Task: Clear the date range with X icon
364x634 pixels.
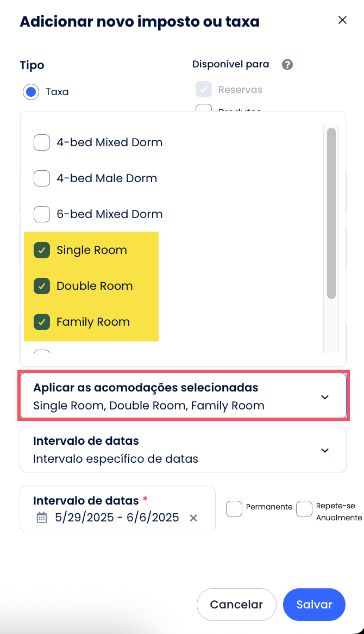Action: click(193, 518)
